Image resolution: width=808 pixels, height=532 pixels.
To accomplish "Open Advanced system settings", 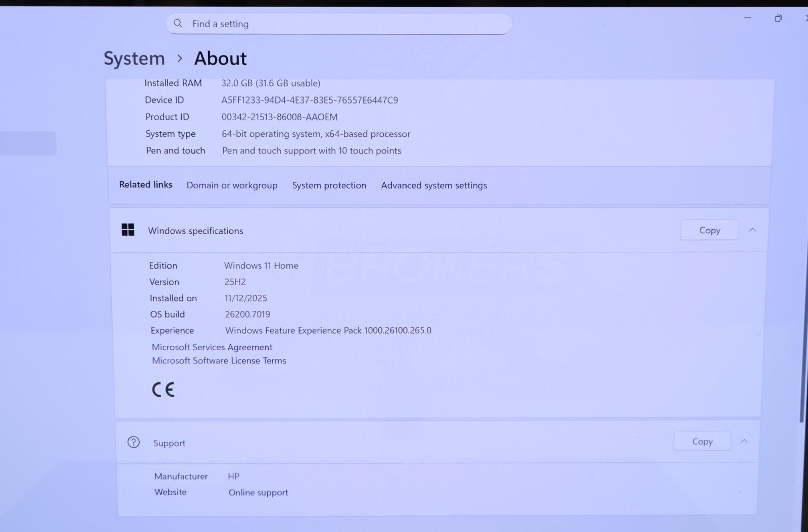I will click(434, 185).
